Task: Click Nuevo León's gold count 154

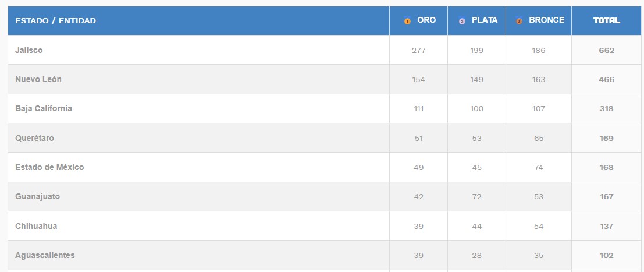Action: point(418,80)
